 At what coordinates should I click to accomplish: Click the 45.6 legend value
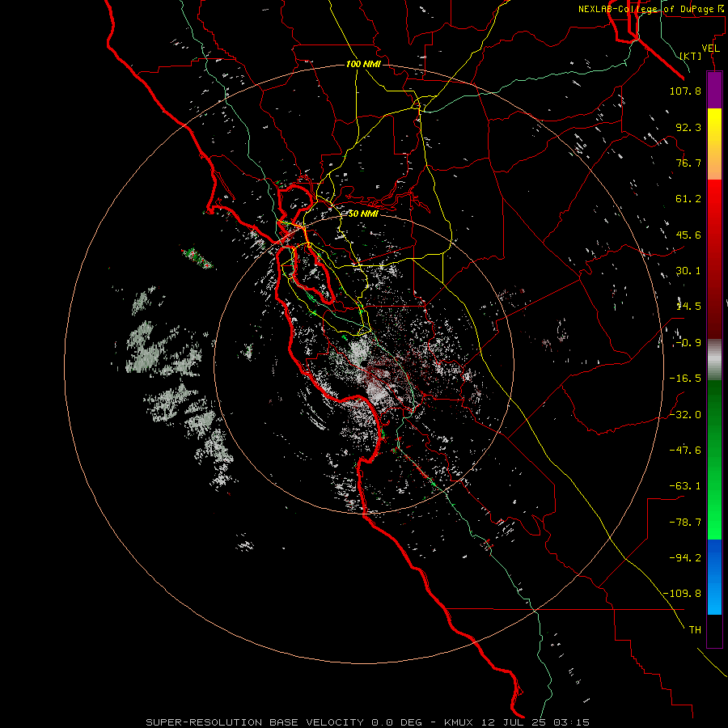[688, 235]
